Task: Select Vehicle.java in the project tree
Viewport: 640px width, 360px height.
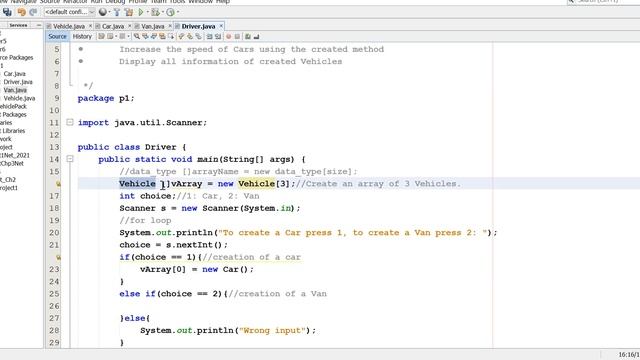Action: click(x=19, y=98)
